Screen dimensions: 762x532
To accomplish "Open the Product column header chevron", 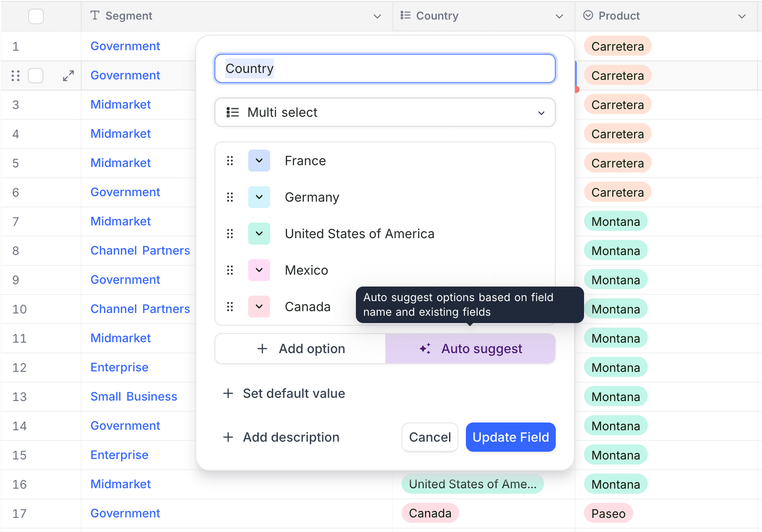I will click(x=741, y=16).
